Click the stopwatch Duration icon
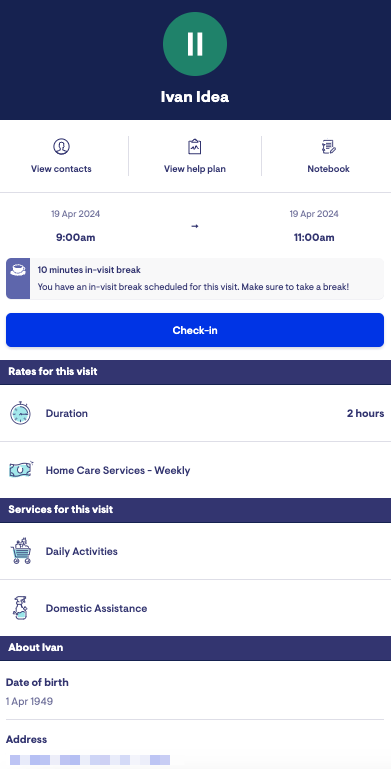391x769 pixels. click(20, 413)
